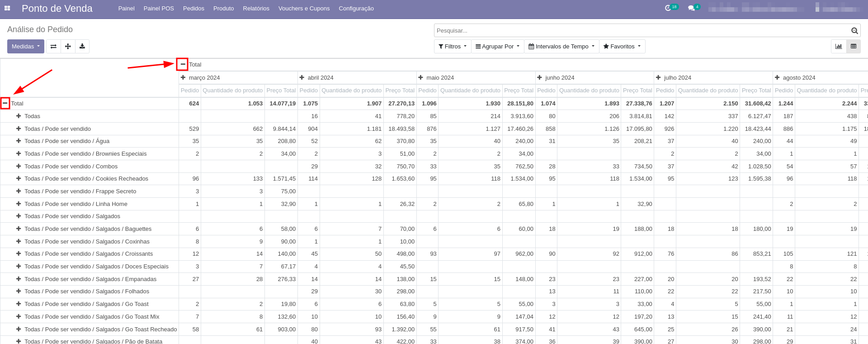Click the Ponto de Venda title
This screenshot has height=344, width=868.
click(x=57, y=9)
